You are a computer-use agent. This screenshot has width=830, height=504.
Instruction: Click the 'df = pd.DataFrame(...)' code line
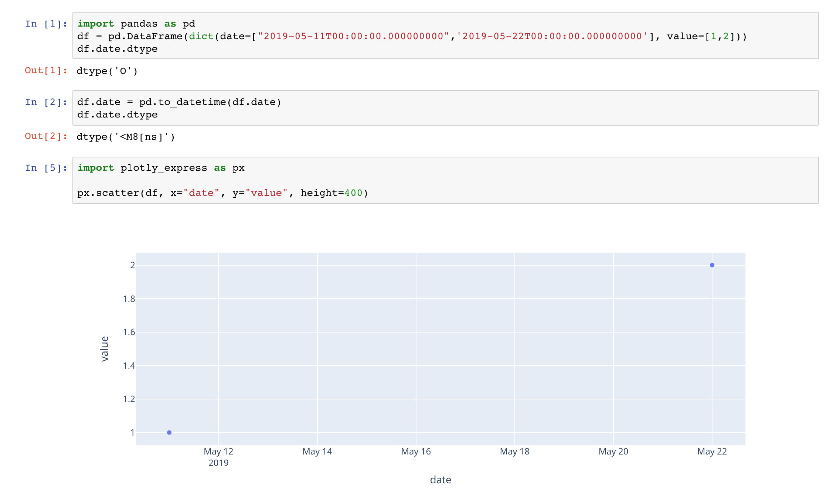point(412,37)
